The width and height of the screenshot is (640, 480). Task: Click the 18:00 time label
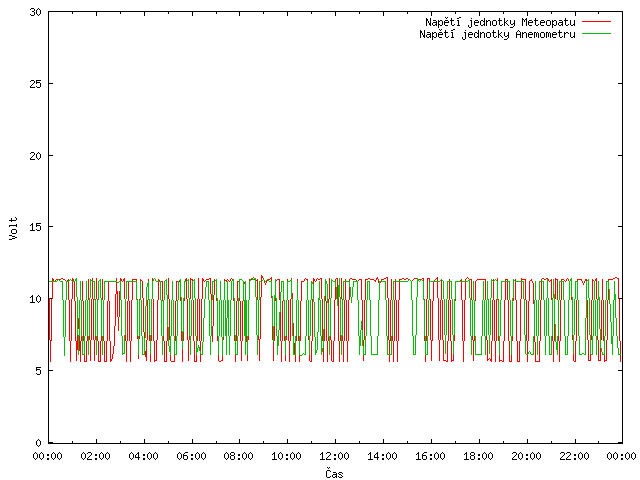tap(478, 456)
